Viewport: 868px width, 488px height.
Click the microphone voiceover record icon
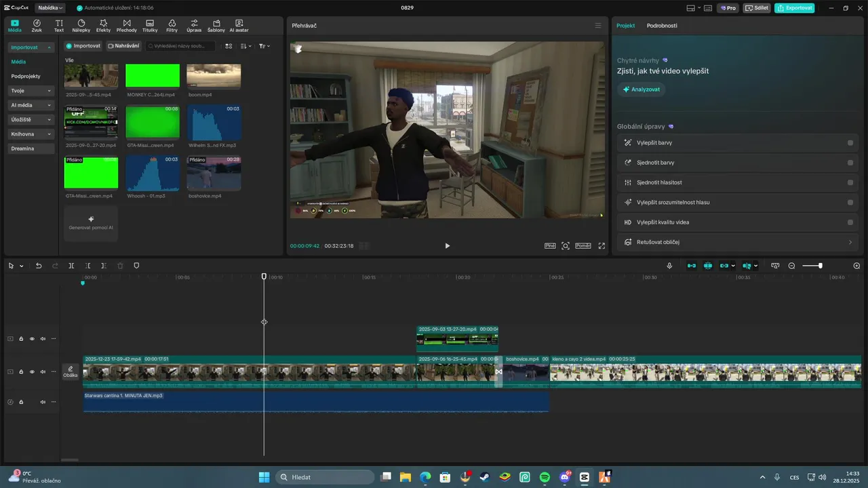[669, 266]
